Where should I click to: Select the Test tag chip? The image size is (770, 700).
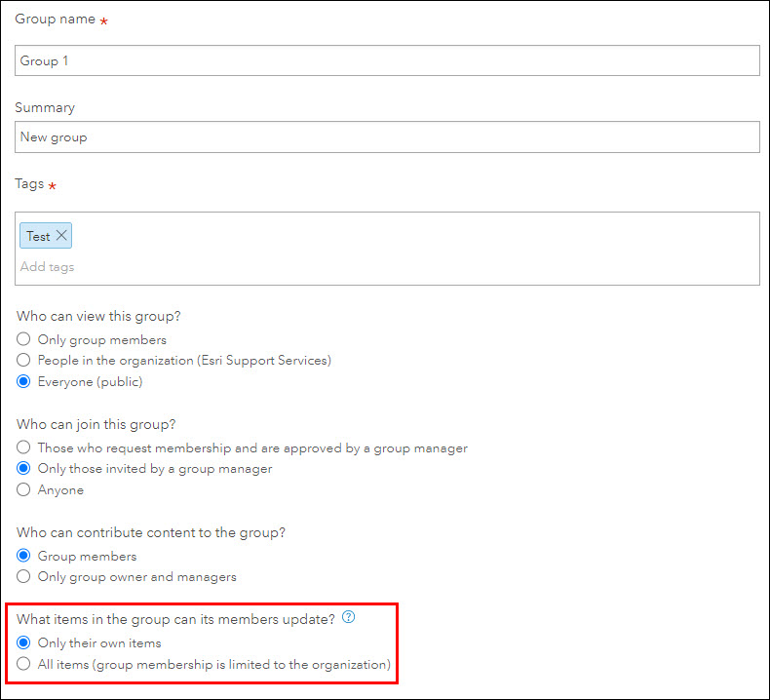(x=39, y=236)
